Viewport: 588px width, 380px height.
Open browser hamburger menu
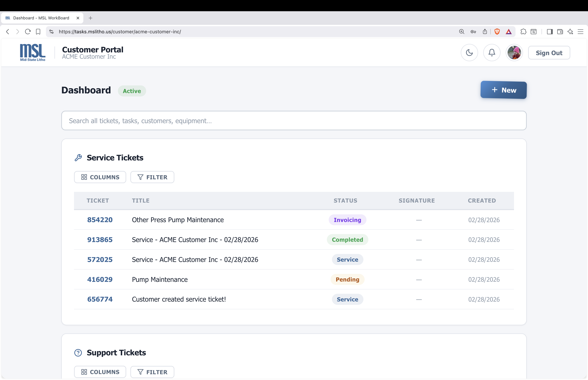click(580, 32)
